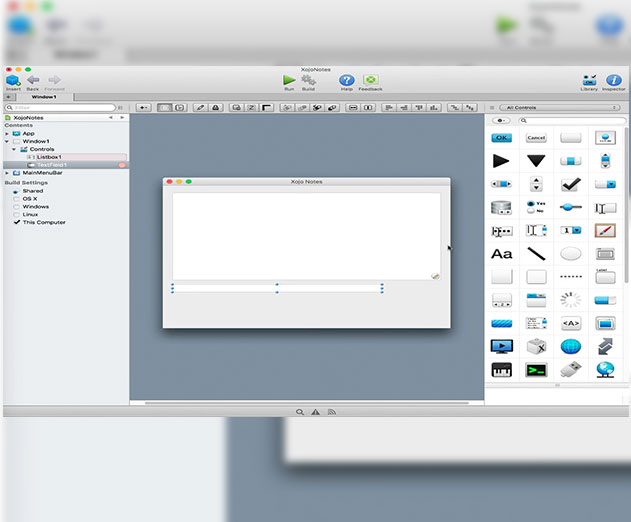This screenshot has height=522, width=631.
Task: Click the navigator history right arrow
Action: coord(122,118)
